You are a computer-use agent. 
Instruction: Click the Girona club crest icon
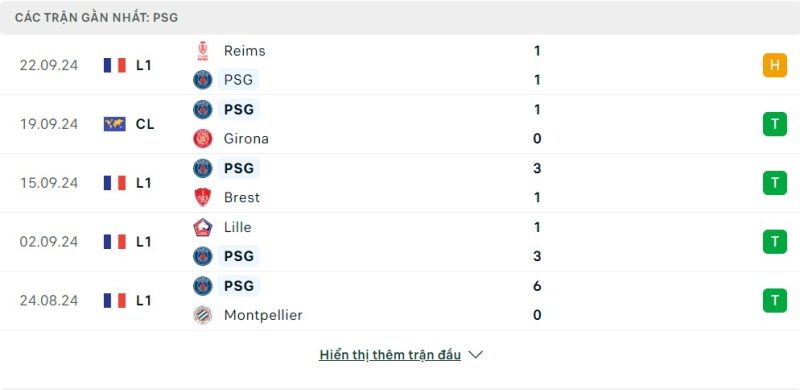point(203,139)
